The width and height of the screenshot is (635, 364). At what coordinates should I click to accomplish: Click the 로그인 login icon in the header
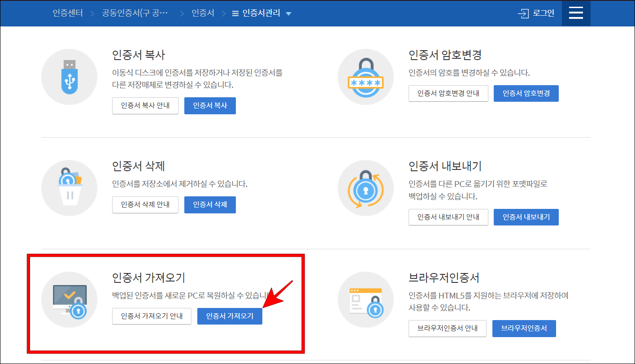pos(536,13)
